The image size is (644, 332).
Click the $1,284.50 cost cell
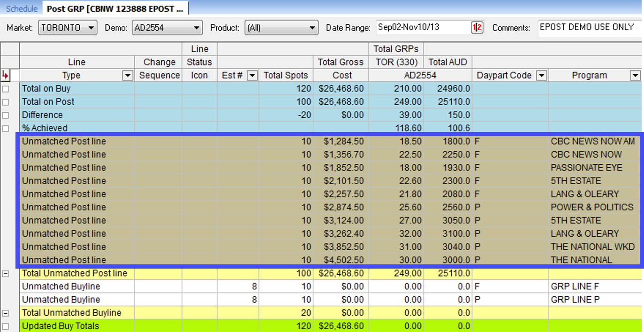[x=341, y=141]
